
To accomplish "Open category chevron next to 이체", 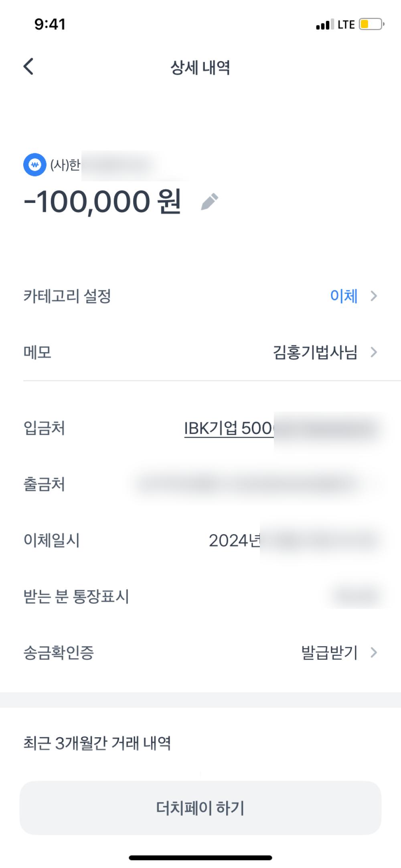I will click(374, 296).
